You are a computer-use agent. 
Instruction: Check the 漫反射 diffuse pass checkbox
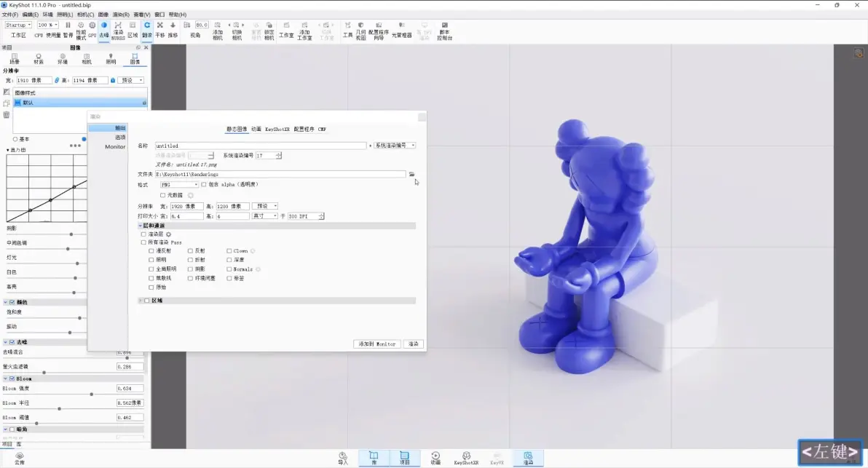(x=151, y=251)
